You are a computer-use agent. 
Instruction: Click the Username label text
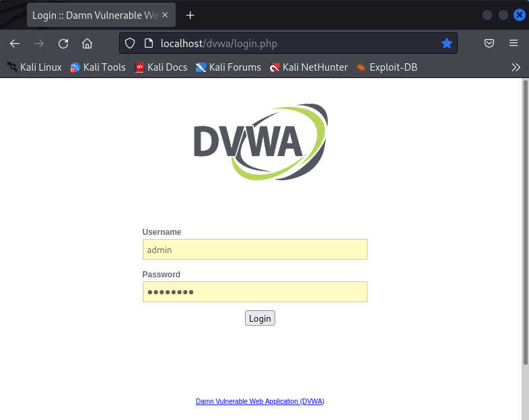[162, 232]
